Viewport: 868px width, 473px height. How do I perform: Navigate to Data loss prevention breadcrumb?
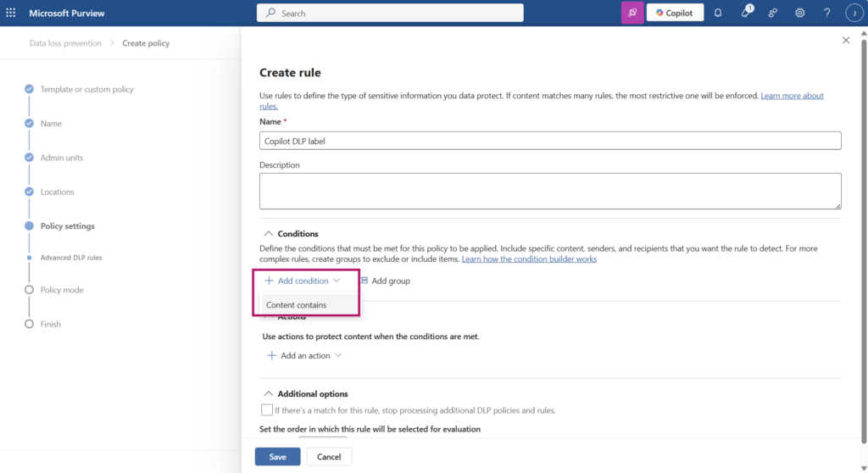tap(65, 43)
